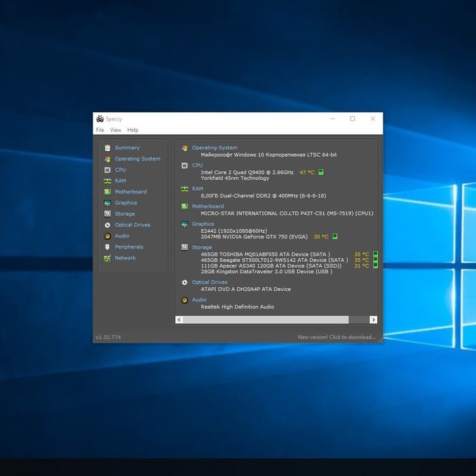Click the horizontal scrollbar right arrow
Viewport: 476px width, 476px height.
coord(373,319)
